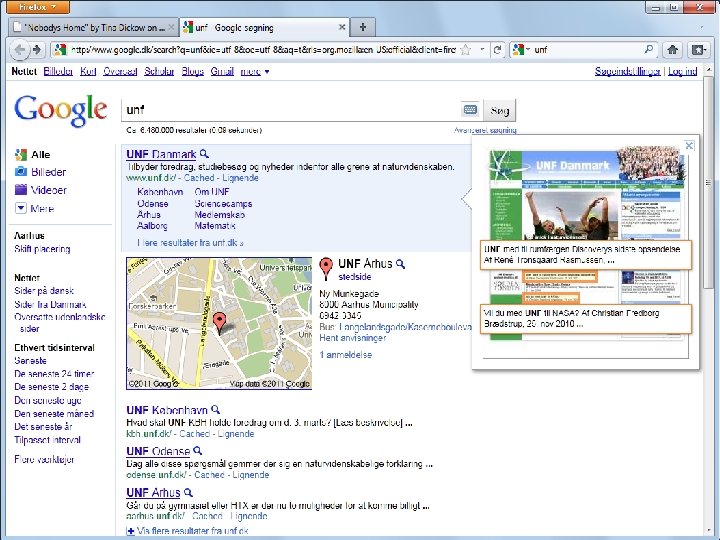Image resolution: width=720 pixels, height=540 pixels.
Task: Click 'Skift placering' under Aarhus
Action: coord(42,249)
